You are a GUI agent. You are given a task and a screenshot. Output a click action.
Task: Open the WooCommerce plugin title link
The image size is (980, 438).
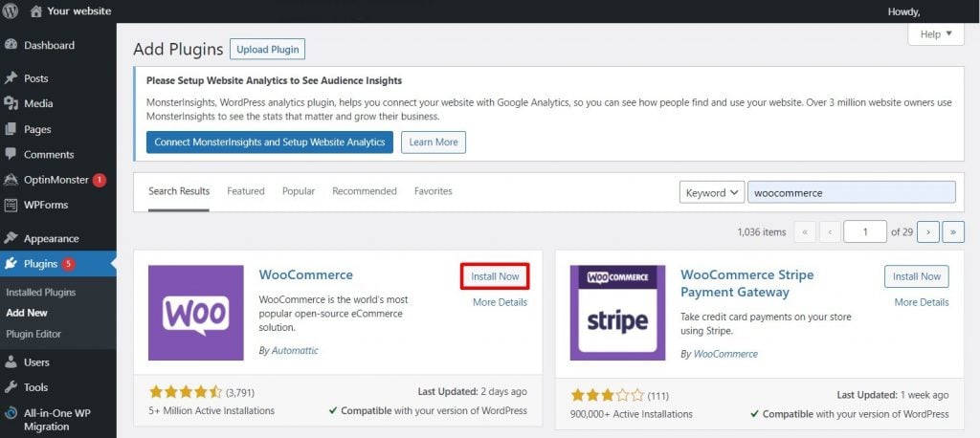tap(305, 274)
